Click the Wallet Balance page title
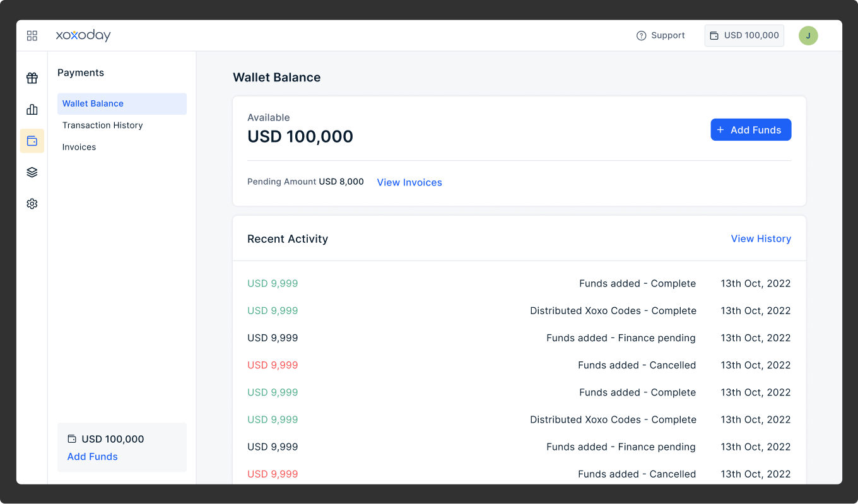This screenshot has height=504, width=858. [277, 78]
